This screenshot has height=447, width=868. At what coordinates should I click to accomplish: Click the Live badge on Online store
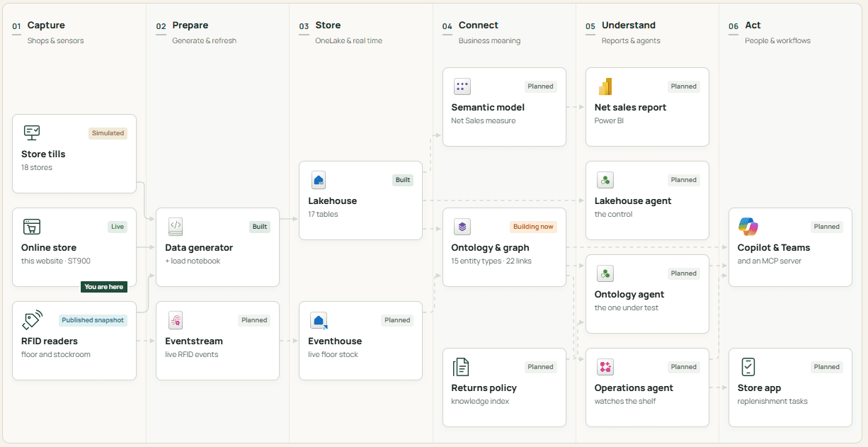tap(118, 227)
